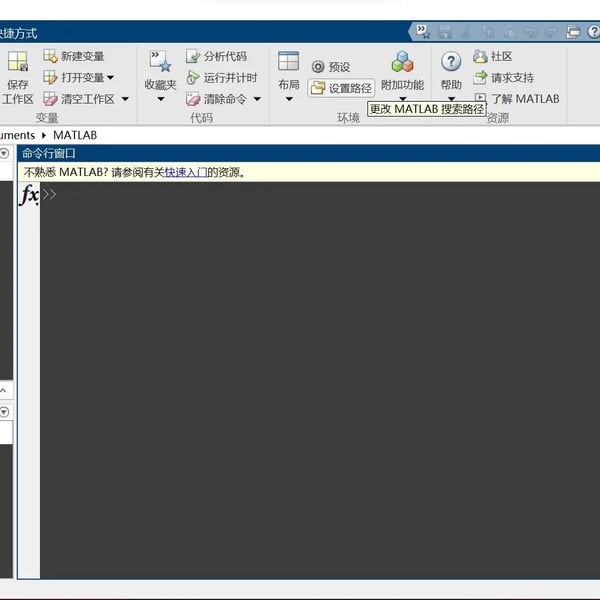Click the 新建变量 label
This screenshot has width=600, height=600.
pos(82,56)
